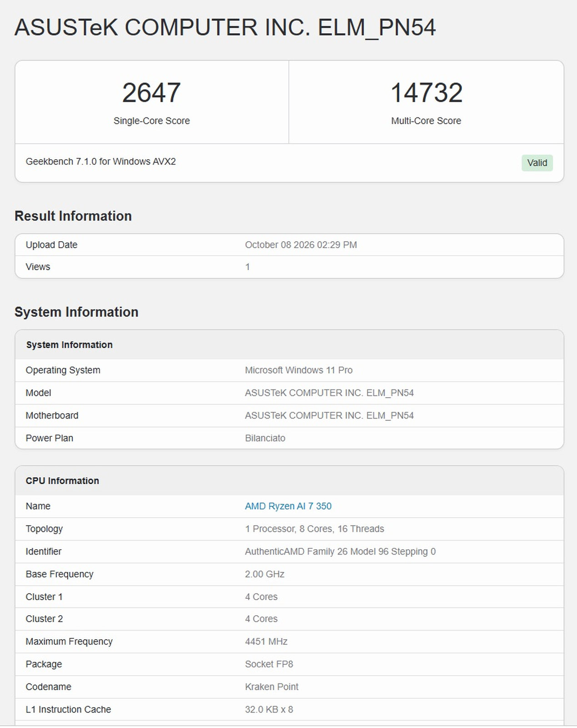Image resolution: width=577 pixels, height=728 pixels.
Task: Click the 'Topology' row label
Action: tap(44, 529)
